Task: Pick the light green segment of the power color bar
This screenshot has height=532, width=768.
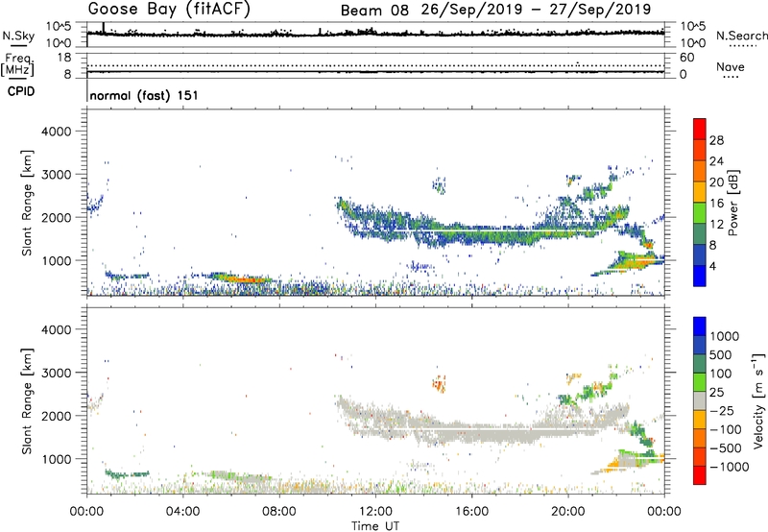Action: tap(700, 213)
